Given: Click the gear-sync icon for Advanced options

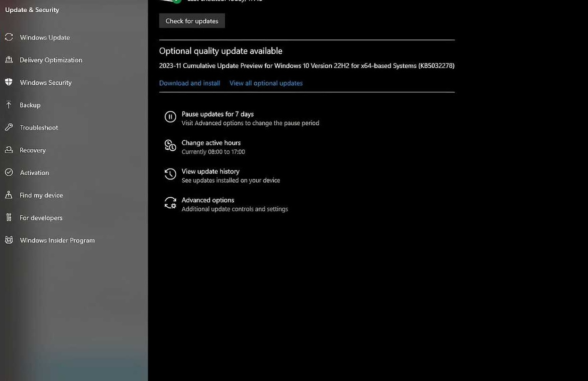Looking at the screenshot, I should pyautogui.click(x=170, y=203).
